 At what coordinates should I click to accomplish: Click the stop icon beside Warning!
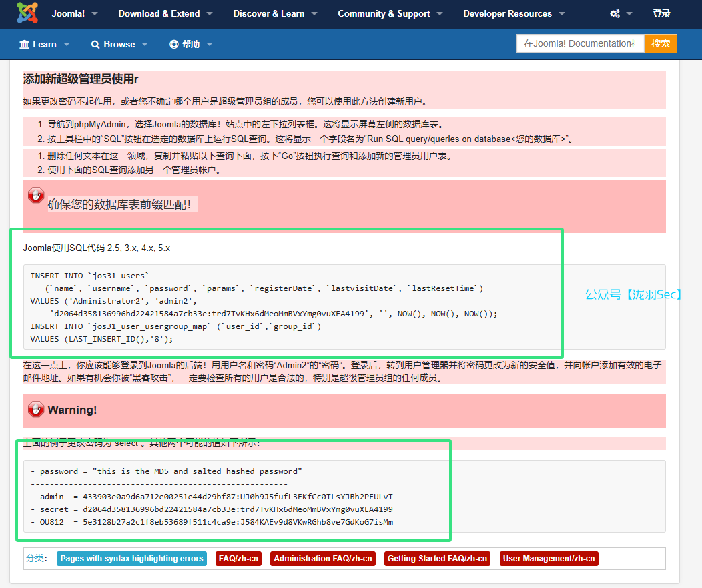click(36, 409)
